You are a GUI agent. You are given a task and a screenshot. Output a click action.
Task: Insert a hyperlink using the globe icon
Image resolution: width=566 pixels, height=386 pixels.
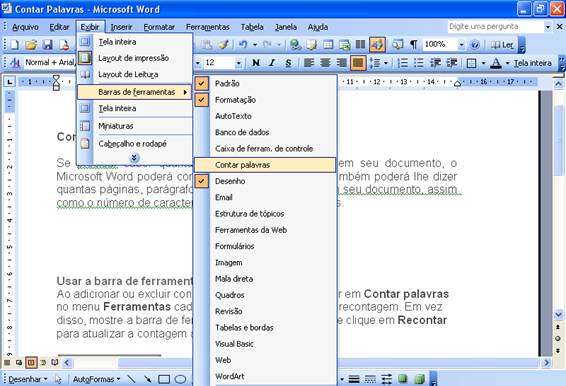pyautogui.click(x=296, y=45)
